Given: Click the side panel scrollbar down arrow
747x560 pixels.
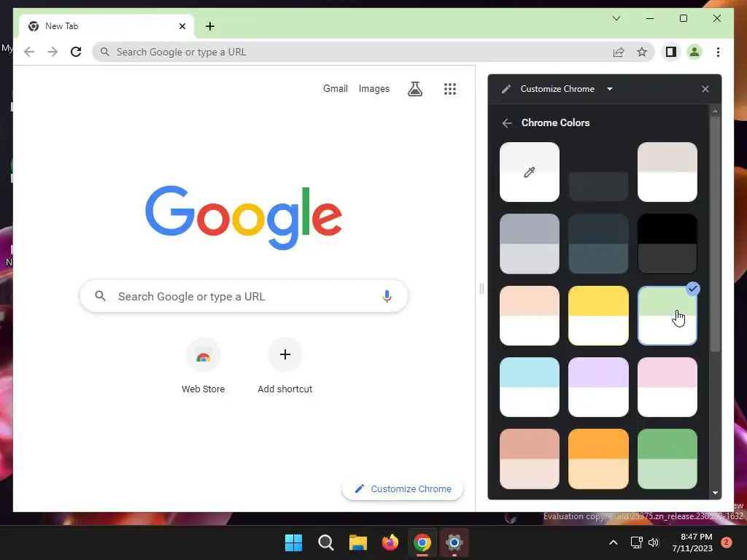Looking at the screenshot, I should click(715, 493).
